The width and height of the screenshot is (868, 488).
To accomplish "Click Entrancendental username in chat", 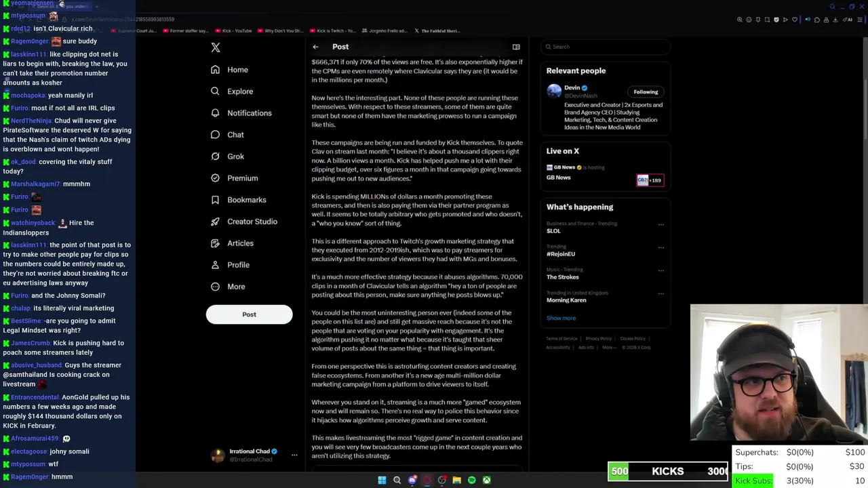I will click(35, 397).
